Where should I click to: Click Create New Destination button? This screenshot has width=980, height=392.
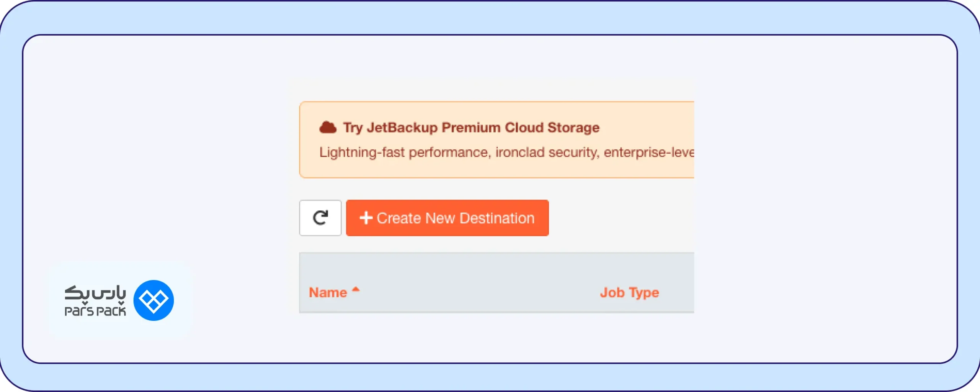[x=447, y=218]
